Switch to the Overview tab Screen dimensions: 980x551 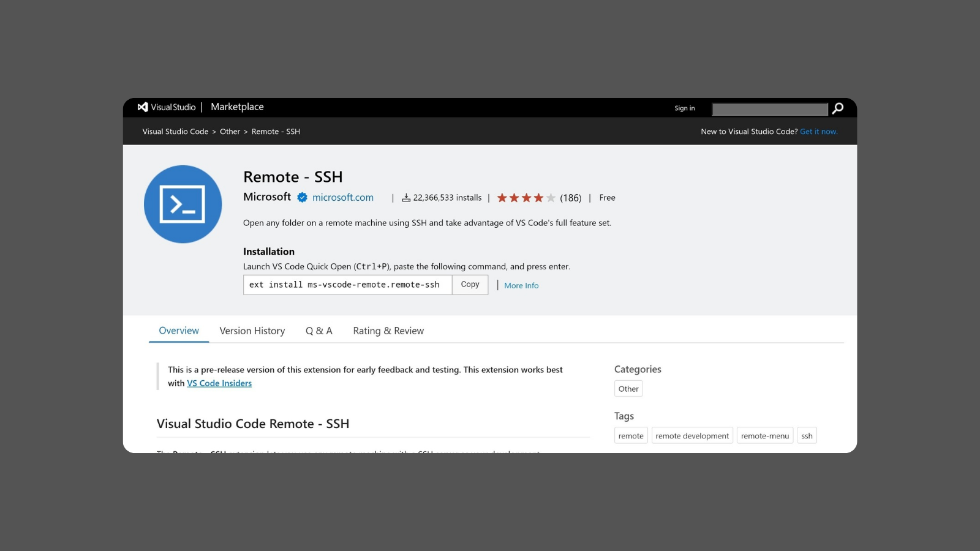(179, 331)
